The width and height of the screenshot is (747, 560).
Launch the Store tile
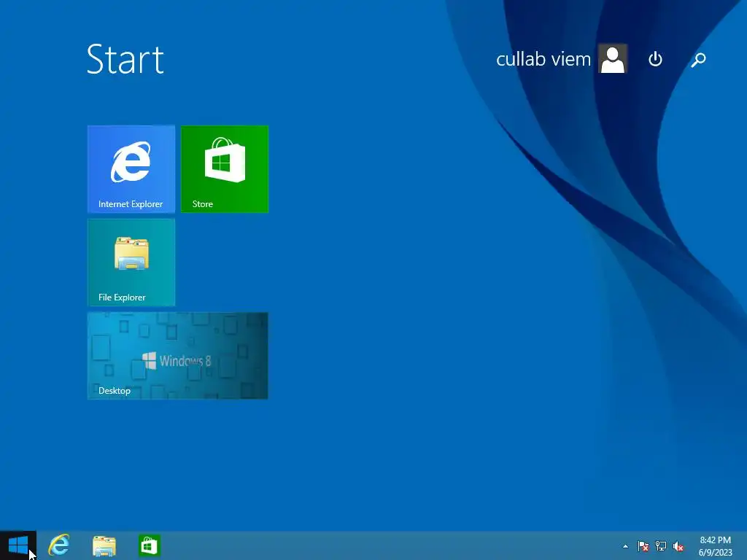point(225,169)
